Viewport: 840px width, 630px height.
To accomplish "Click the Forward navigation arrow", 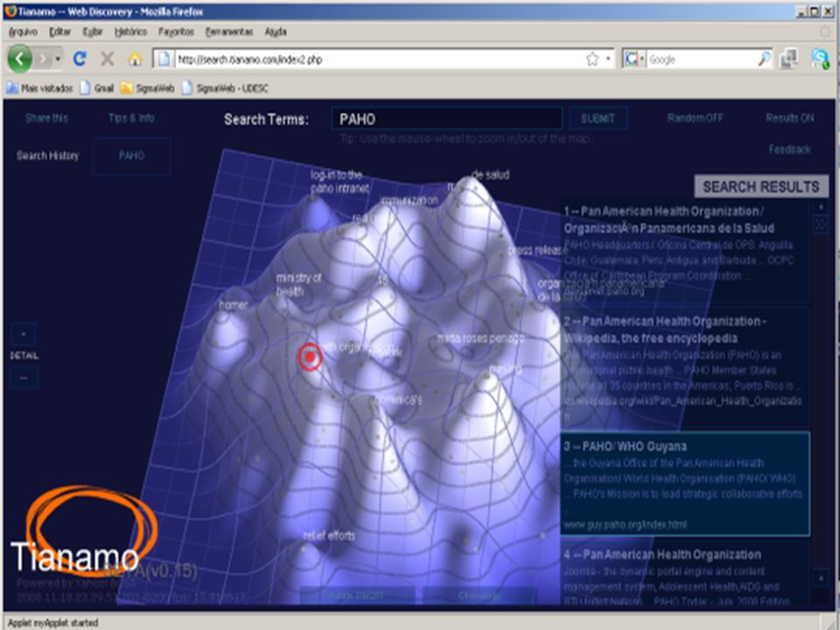I will (x=43, y=59).
